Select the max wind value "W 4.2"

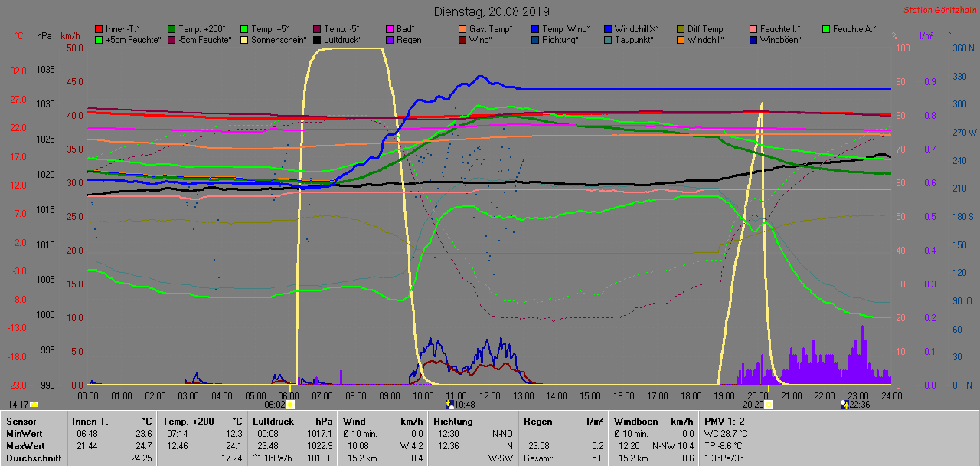(410, 445)
